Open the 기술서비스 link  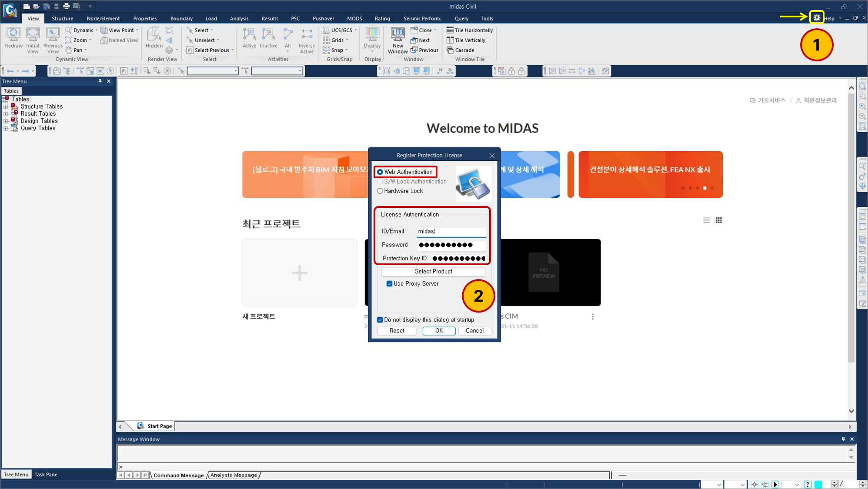[768, 100]
